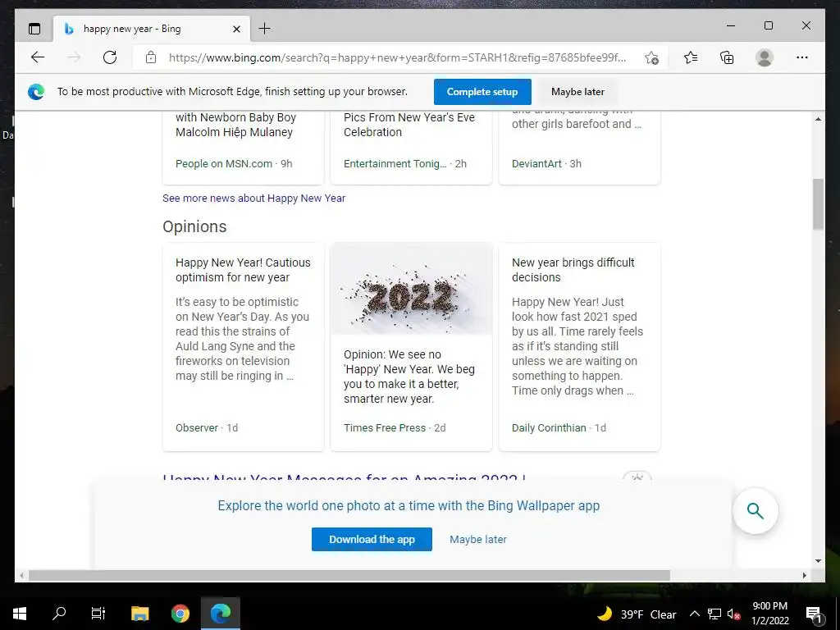Click Entertainment Tonight source label
The height and width of the screenshot is (630, 840).
(x=395, y=164)
